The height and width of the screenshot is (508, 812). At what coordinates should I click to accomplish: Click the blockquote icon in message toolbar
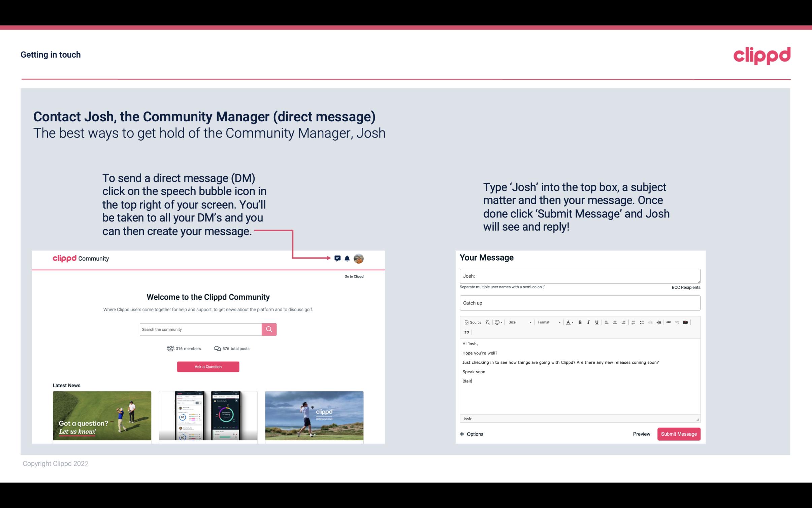click(x=465, y=332)
